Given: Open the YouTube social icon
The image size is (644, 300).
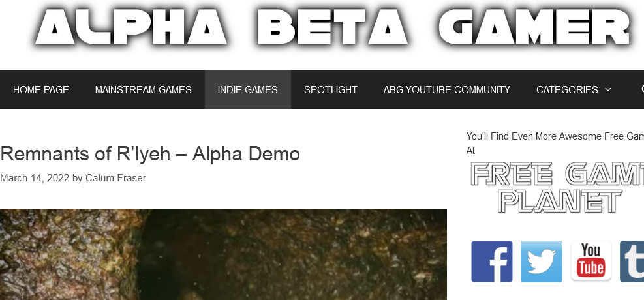Looking at the screenshot, I should pyautogui.click(x=591, y=262).
